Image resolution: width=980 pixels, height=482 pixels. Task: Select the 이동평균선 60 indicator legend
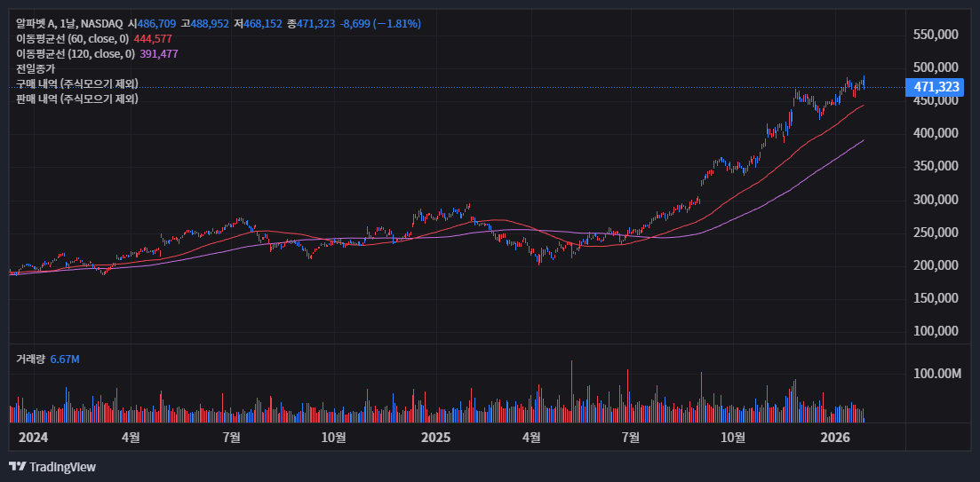coord(73,39)
